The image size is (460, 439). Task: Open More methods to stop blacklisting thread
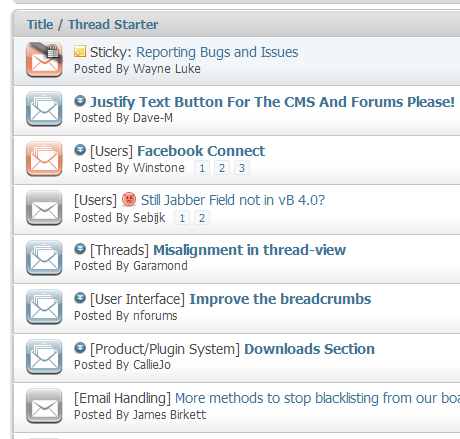click(317, 398)
